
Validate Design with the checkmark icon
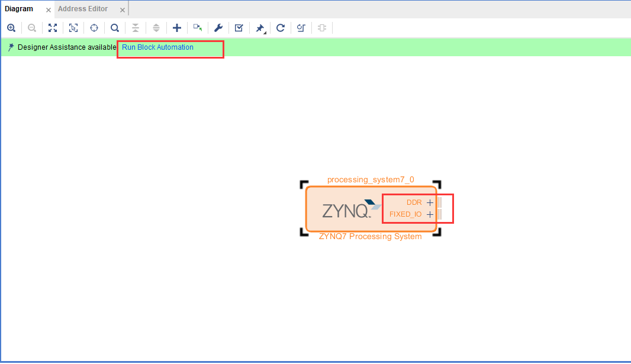239,28
